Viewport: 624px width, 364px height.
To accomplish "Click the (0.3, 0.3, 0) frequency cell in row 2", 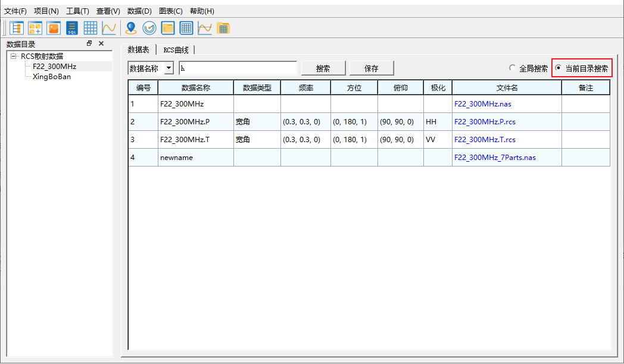I will point(305,122).
